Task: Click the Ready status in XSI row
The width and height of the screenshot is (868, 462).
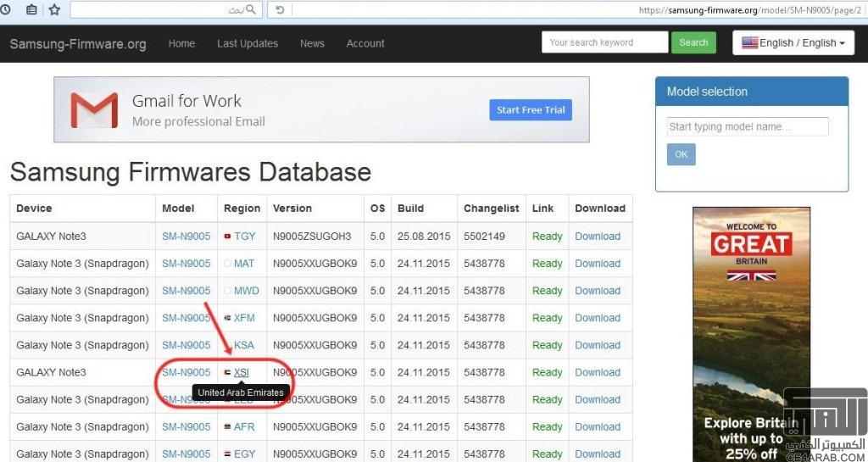Action: [547, 373]
